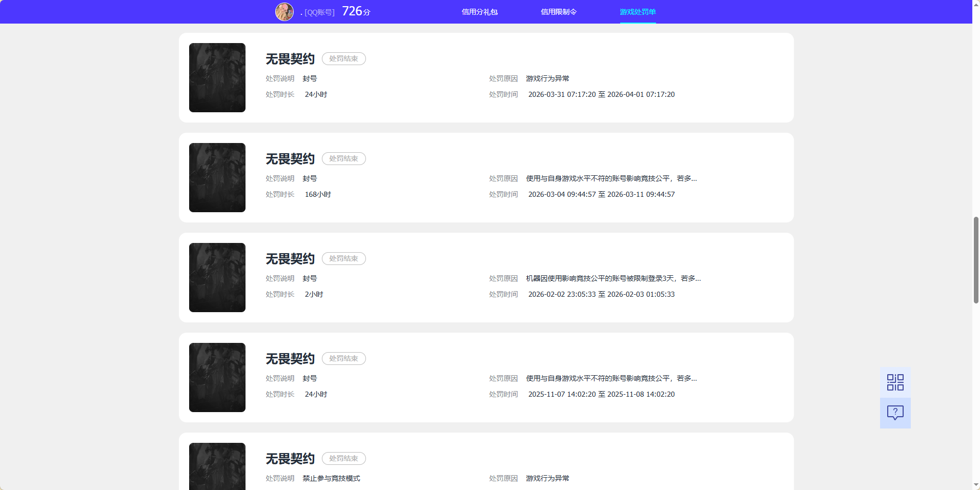This screenshot has height=490, width=980.
Task: Open game thumbnail of 2026-03-31 record
Action: [217, 77]
